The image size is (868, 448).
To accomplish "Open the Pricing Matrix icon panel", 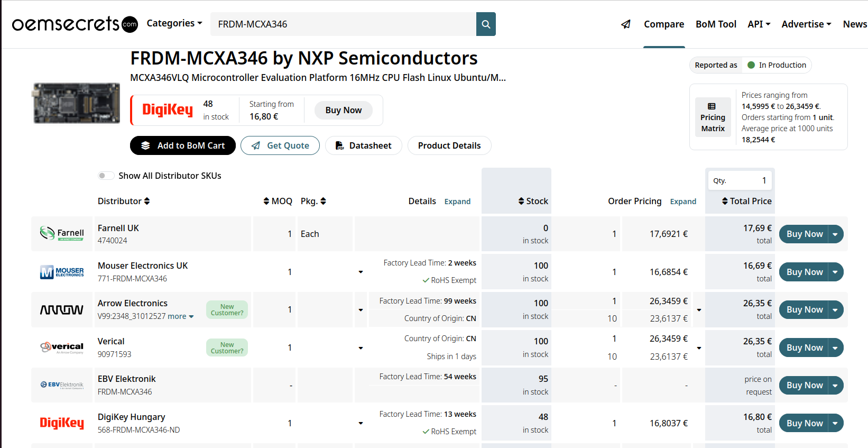I will (713, 117).
